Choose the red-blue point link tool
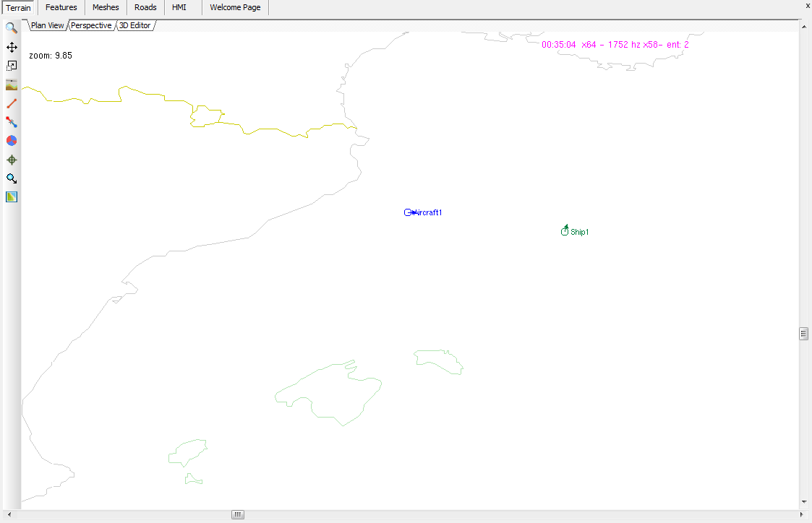This screenshot has width=812, height=523. coord(12,122)
